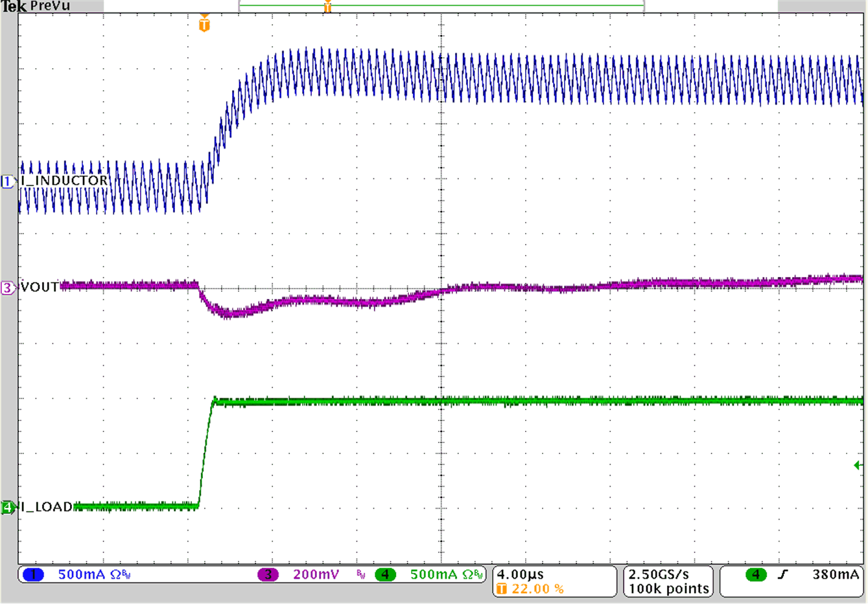Click the 4.00µs time base readout
Screen dimensions: 868x604
click(521, 574)
